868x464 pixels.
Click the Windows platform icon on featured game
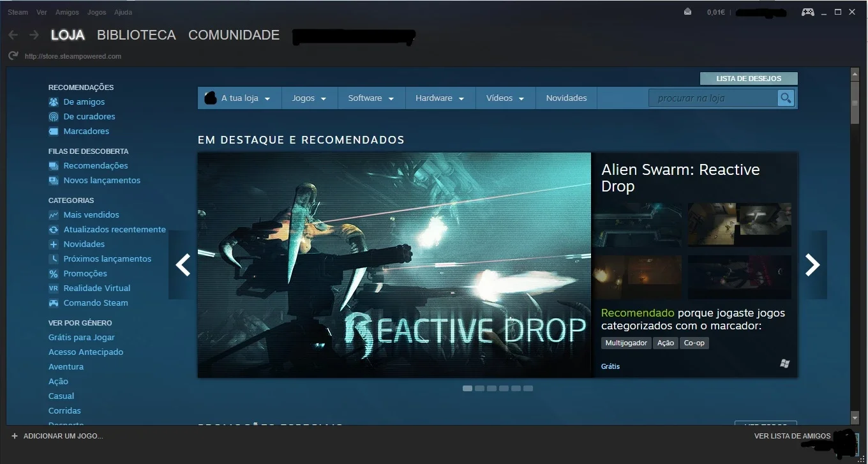[x=785, y=364]
